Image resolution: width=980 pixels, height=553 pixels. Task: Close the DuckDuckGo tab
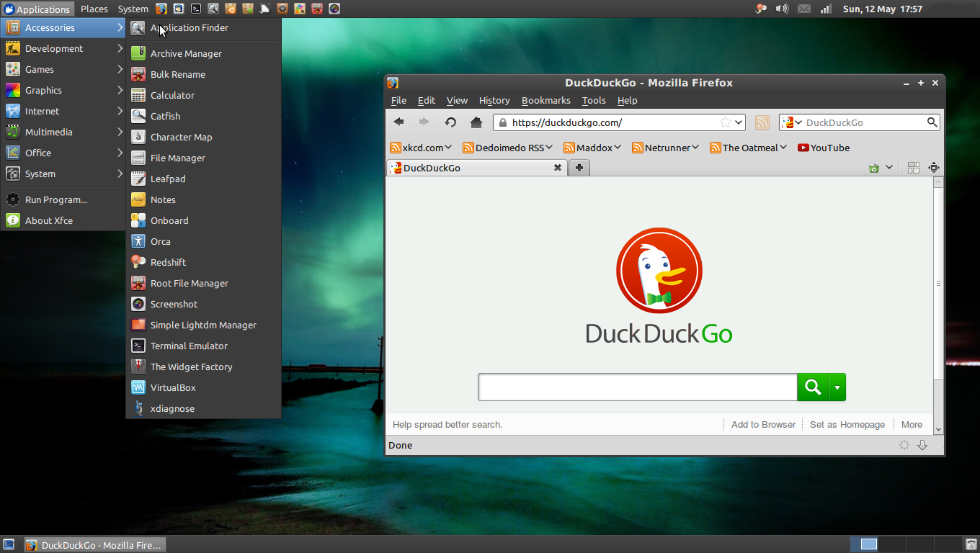pos(557,168)
